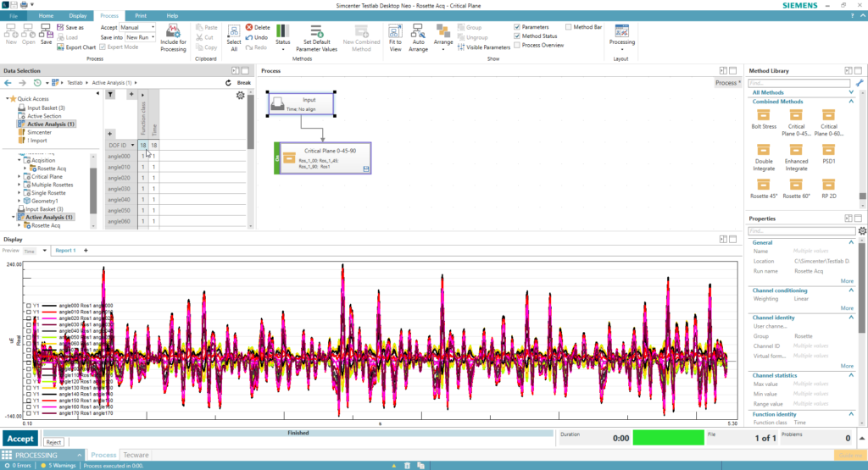Open the Display ribbon tab
The height and width of the screenshot is (470, 868).
tap(77, 16)
